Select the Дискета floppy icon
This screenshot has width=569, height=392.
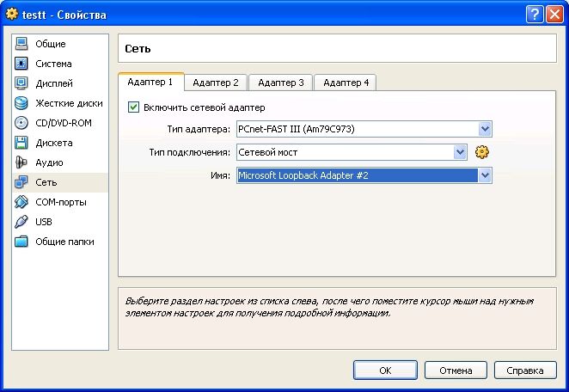tap(21, 143)
